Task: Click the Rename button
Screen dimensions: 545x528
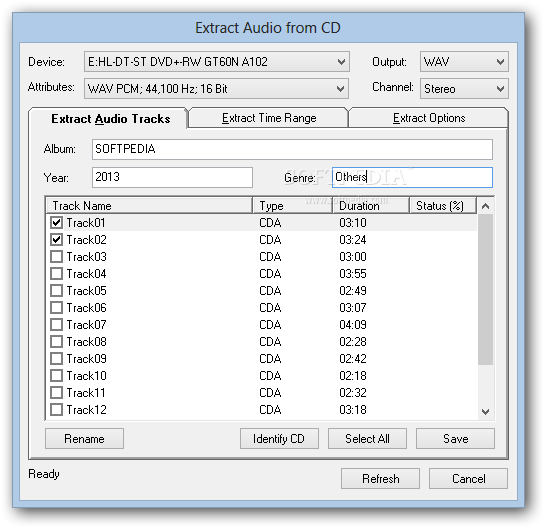Action: click(84, 439)
